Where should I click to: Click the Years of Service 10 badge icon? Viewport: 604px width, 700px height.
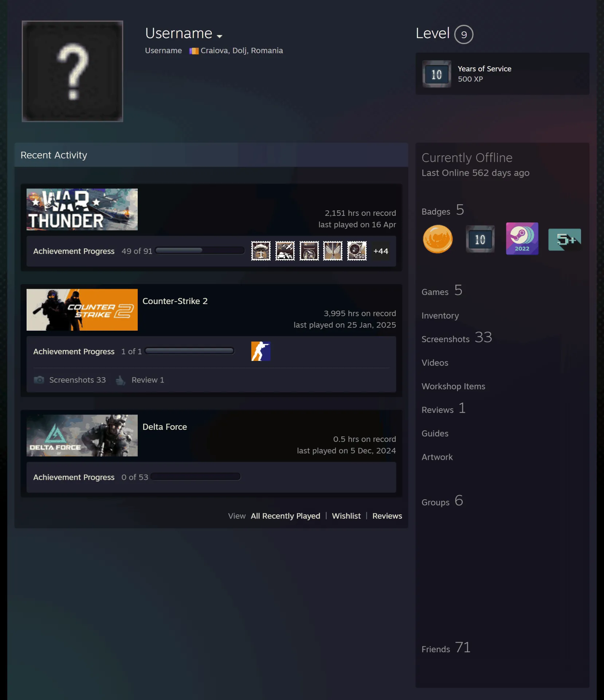click(x=437, y=74)
